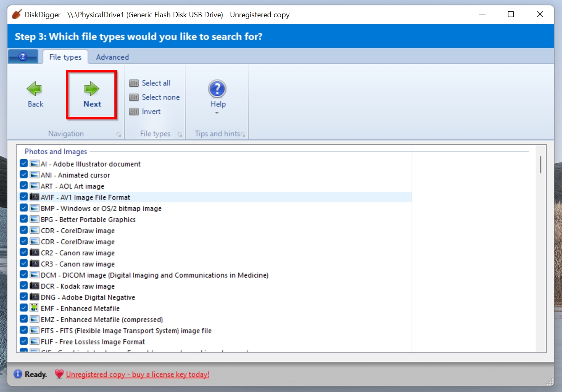Click the DCM DICOM image file icon
The width and height of the screenshot is (562, 392).
(35, 275)
